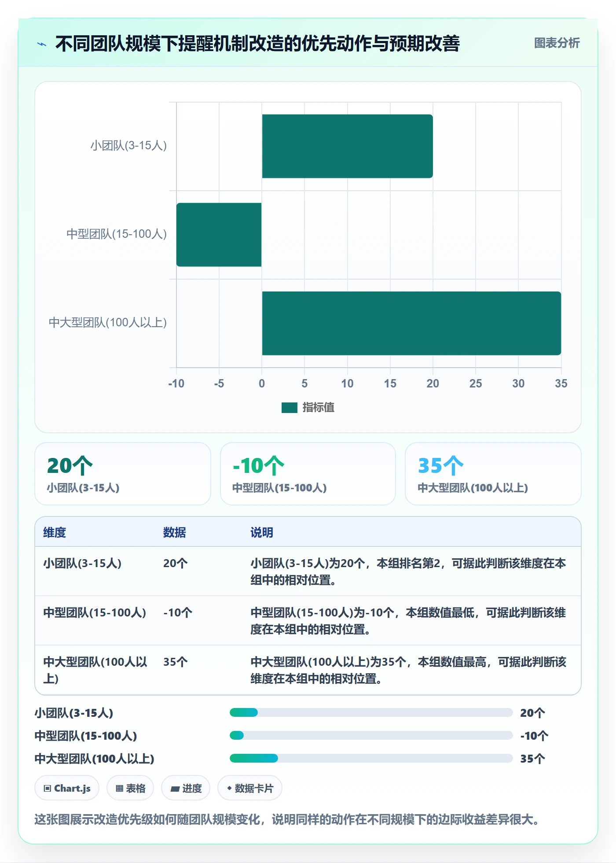Toggle the 指标值 legend color swatch
The width and height of the screenshot is (616, 863).
pos(290,408)
